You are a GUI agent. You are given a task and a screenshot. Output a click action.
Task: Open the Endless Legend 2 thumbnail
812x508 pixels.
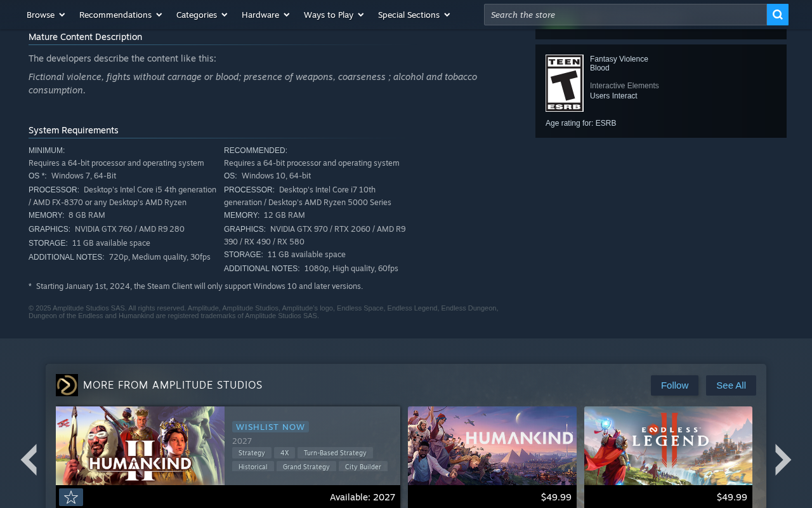[668, 446]
